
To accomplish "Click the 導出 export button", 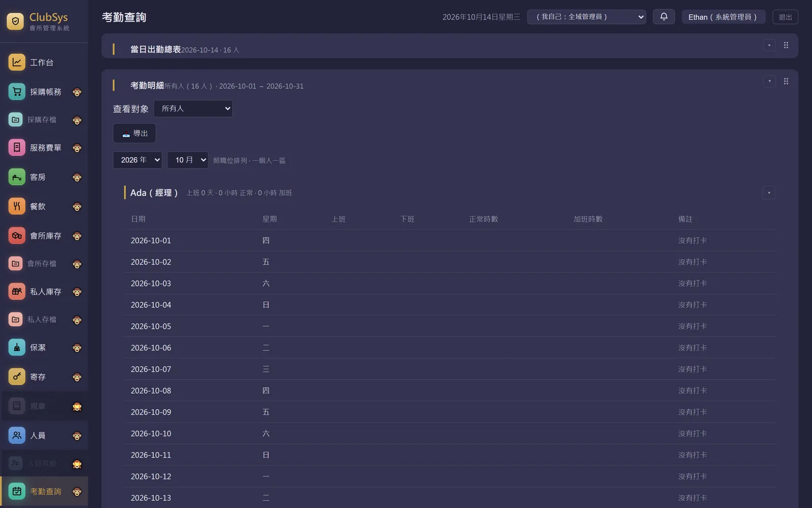I will tap(134, 134).
